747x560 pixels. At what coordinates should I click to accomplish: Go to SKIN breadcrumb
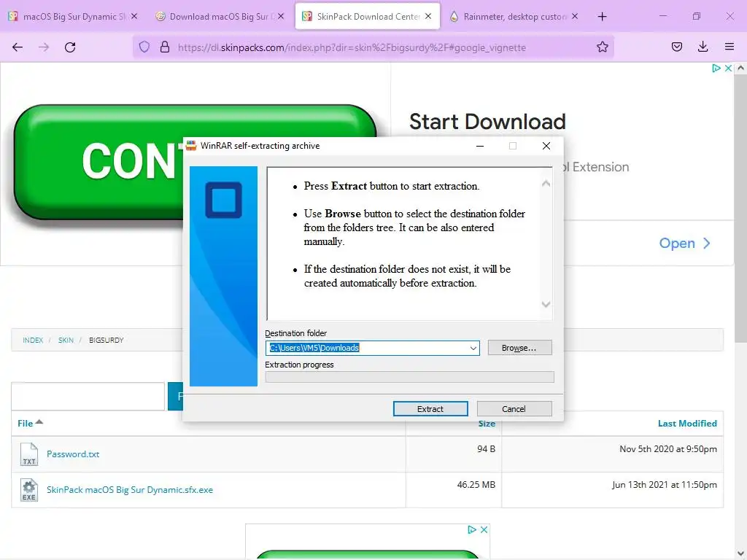[66, 340]
